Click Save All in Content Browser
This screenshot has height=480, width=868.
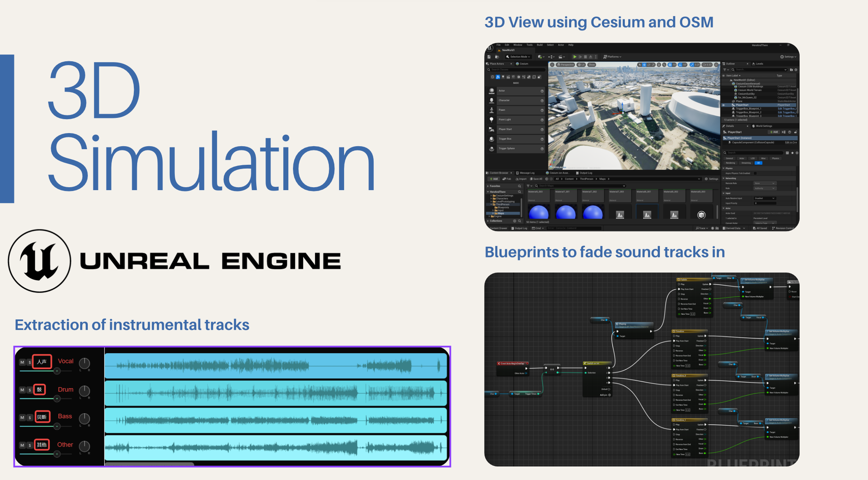point(536,179)
